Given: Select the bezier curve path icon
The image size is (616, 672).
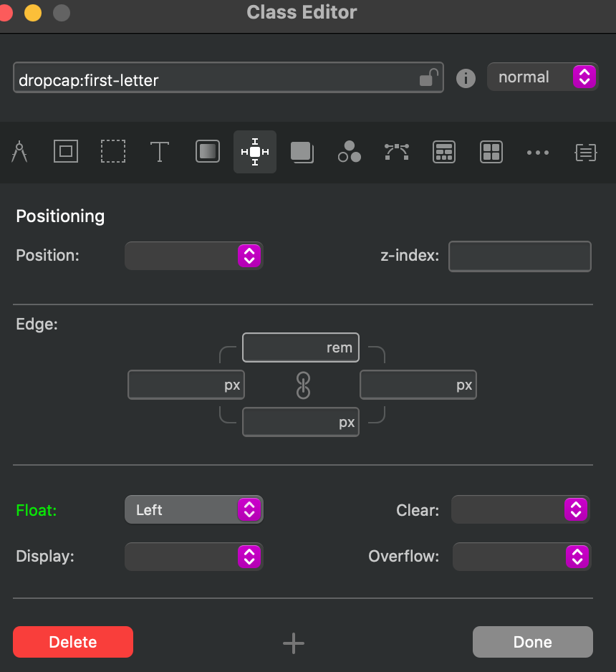Looking at the screenshot, I should (x=396, y=152).
